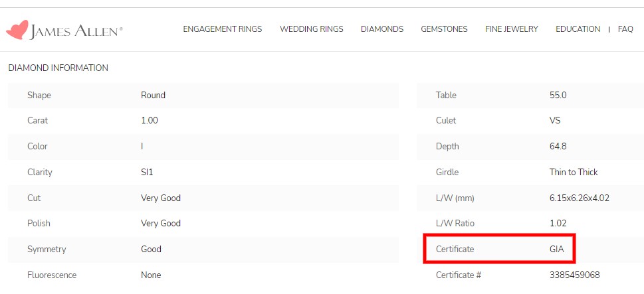644x294 pixels.
Task: Click the James Allen brand name text
Action: coord(75,31)
